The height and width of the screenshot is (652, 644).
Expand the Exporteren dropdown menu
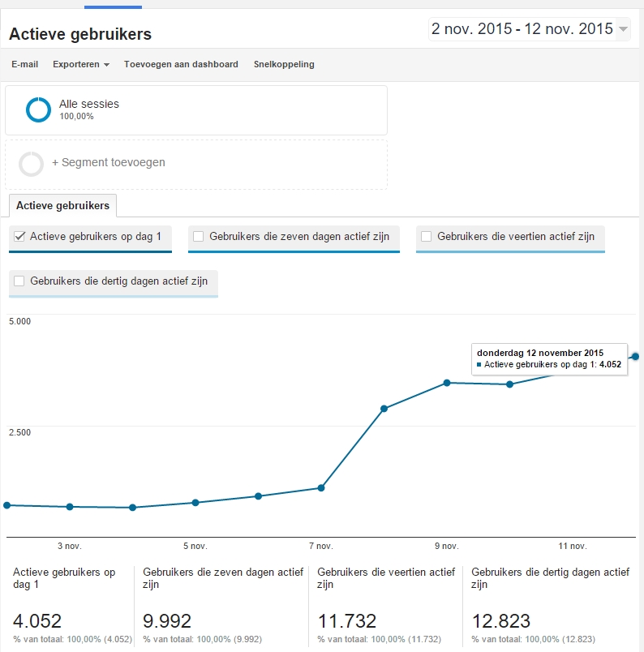pos(80,64)
